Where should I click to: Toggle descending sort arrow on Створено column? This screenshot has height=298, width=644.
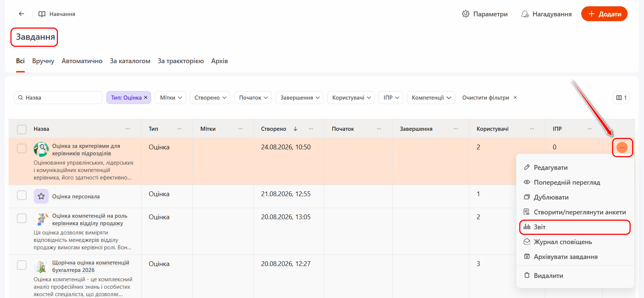pos(296,129)
